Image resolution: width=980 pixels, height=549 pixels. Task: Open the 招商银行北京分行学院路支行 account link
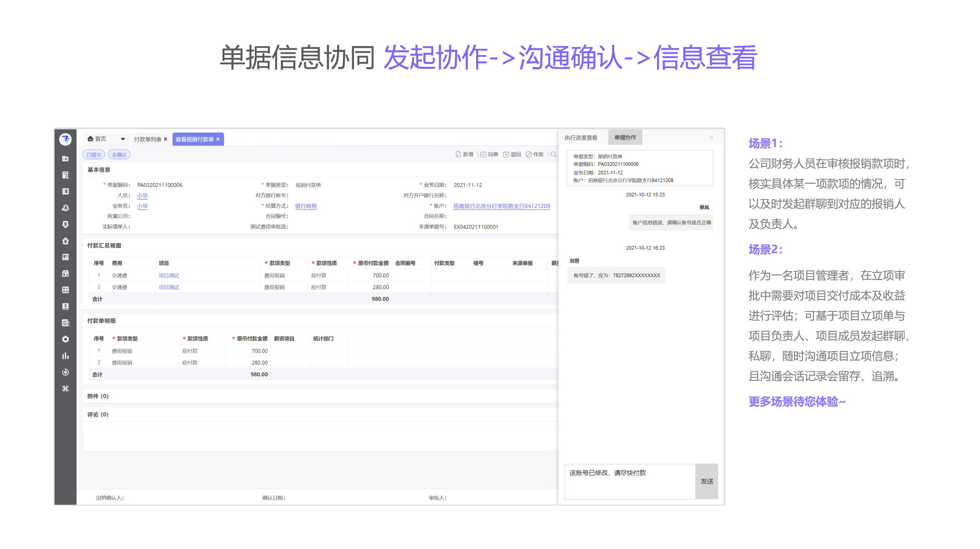click(501, 206)
